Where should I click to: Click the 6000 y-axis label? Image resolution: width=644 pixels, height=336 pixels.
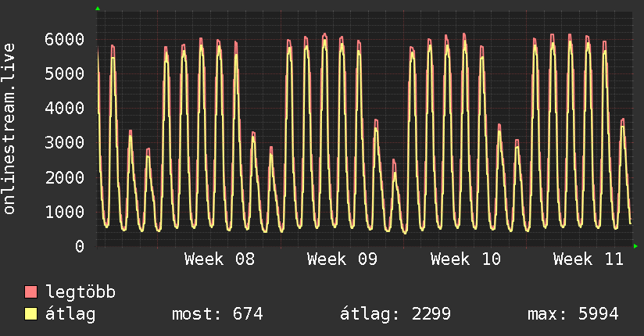[65, 39]
